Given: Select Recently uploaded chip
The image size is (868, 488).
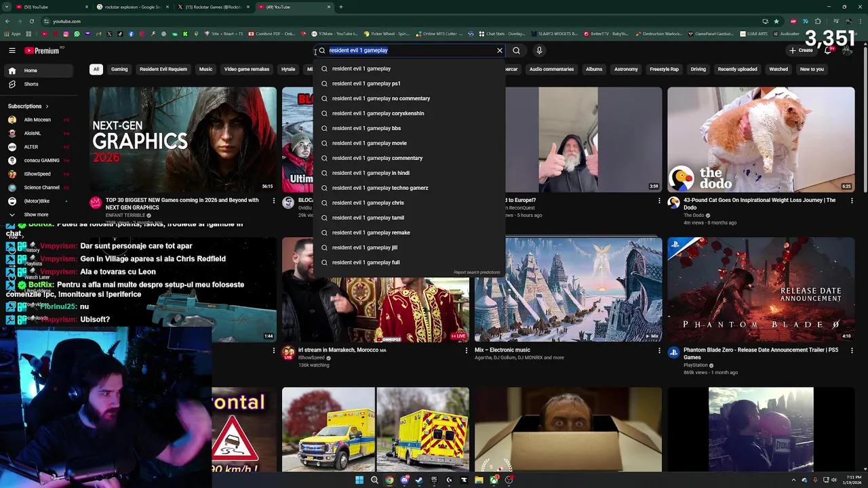Looking at the screenshot, I should pyautogui.click(x=737, y=69).
